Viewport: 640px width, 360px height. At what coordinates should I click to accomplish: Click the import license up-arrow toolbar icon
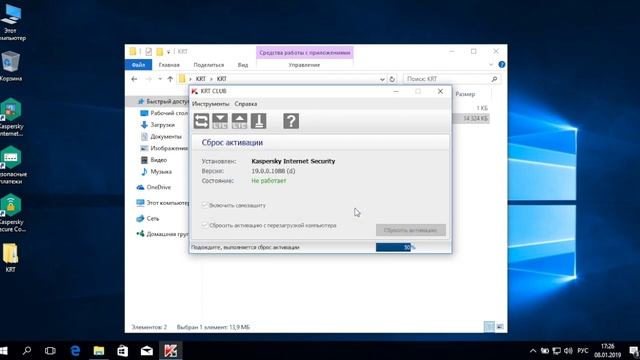tap(239, 121)
